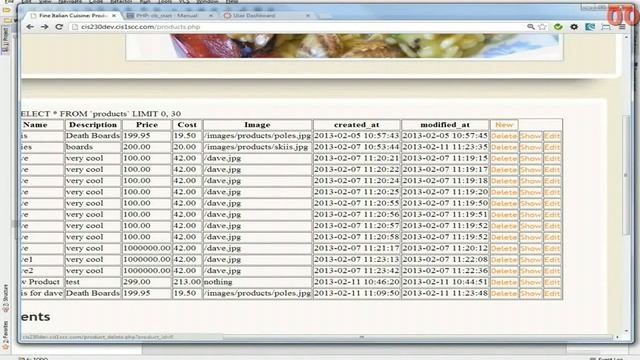Screen dimensions: 640x360
Task: Click the Price column header
Action: [x=147, y=125]
